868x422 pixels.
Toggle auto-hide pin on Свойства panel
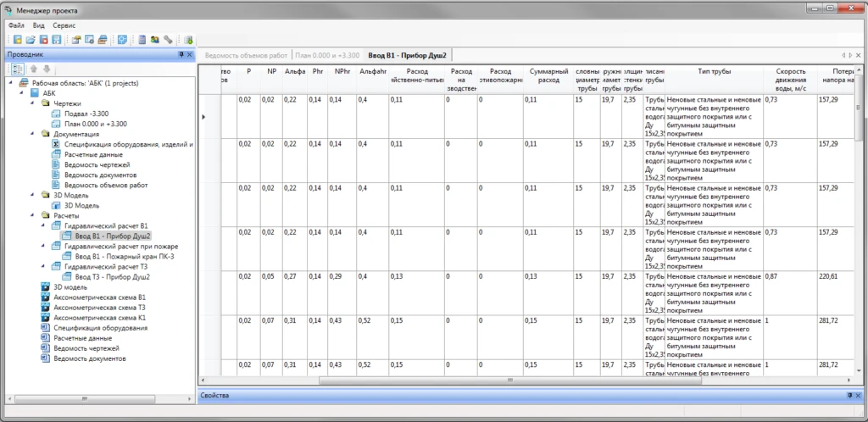tap(848, 396)
